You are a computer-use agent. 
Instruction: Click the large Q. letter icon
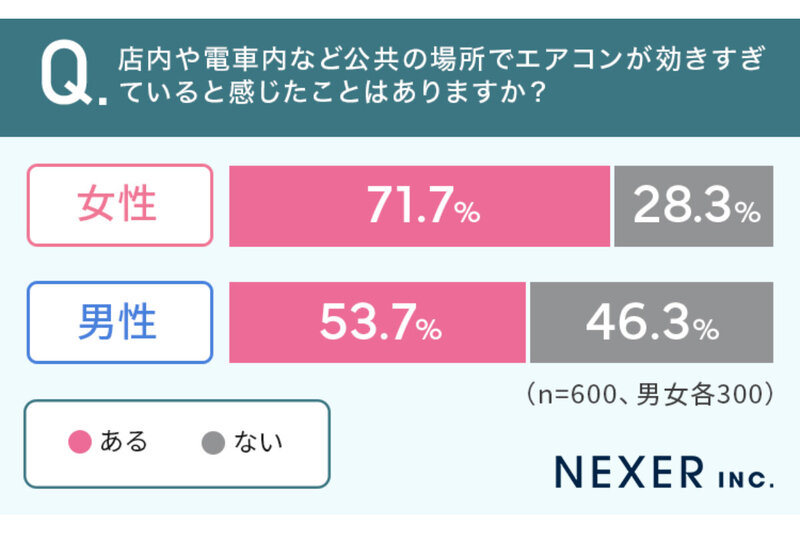click(x=74, y=75)
